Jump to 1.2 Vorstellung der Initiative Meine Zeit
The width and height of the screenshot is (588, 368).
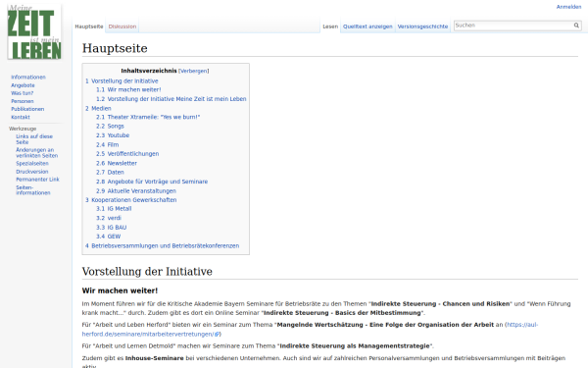coord(171,99)
